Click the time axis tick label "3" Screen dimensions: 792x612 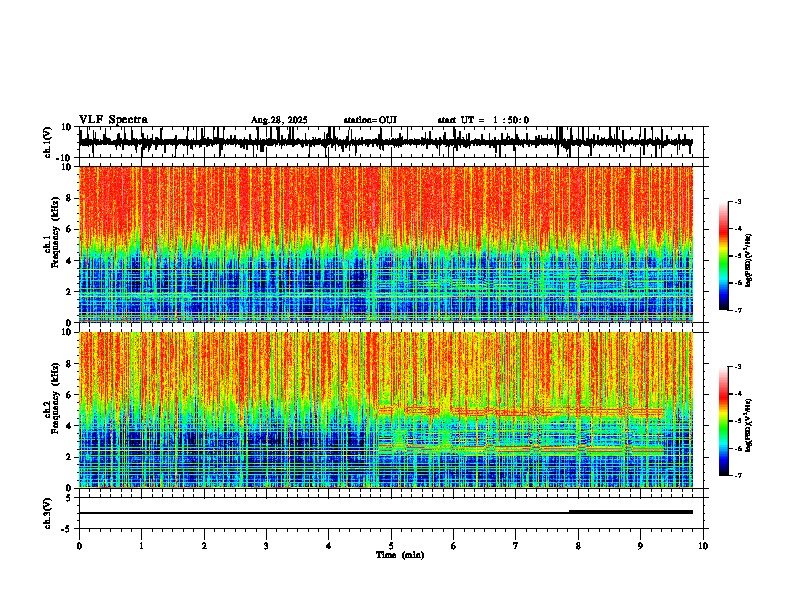pos(266,546)
